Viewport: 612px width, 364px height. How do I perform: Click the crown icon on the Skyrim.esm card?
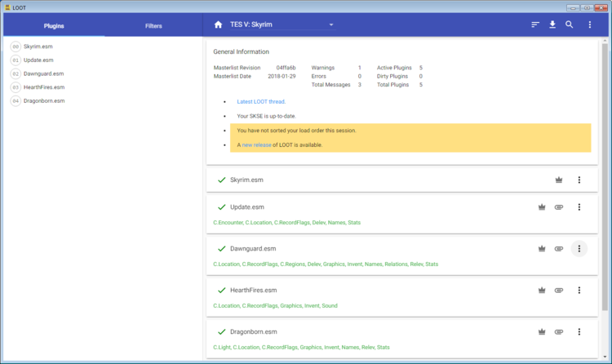(559, 180)
